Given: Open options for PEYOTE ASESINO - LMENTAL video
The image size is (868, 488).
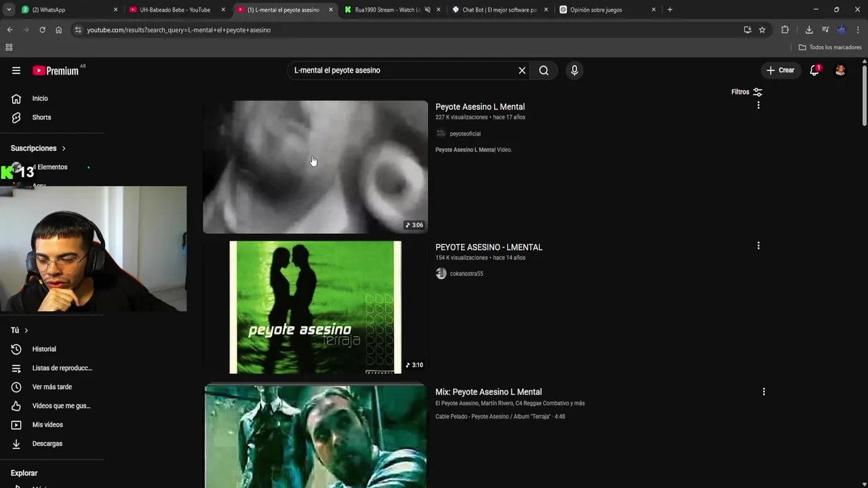Looking at the screenshot, I should click(758, 245).
